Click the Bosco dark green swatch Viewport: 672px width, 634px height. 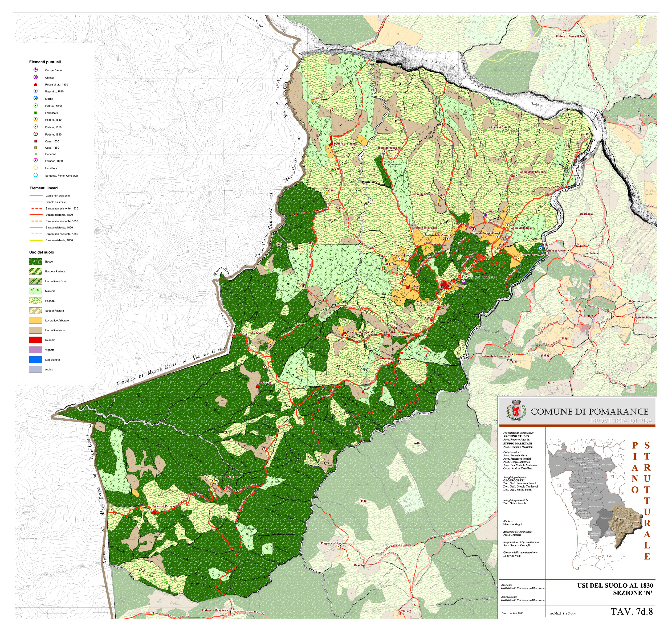(x=35, y=261)
